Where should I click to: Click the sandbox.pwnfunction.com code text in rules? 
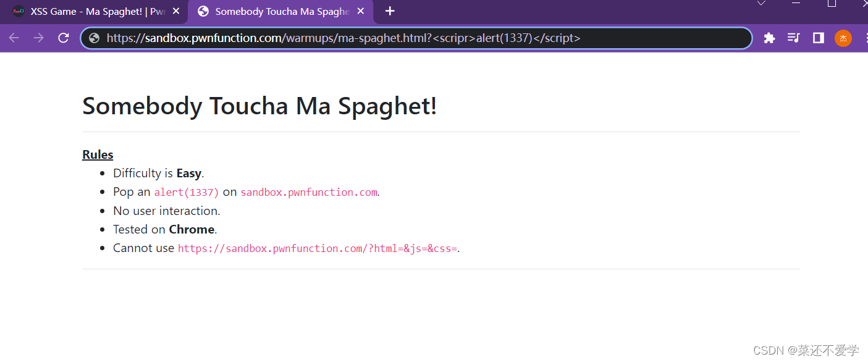coord(309,192)
